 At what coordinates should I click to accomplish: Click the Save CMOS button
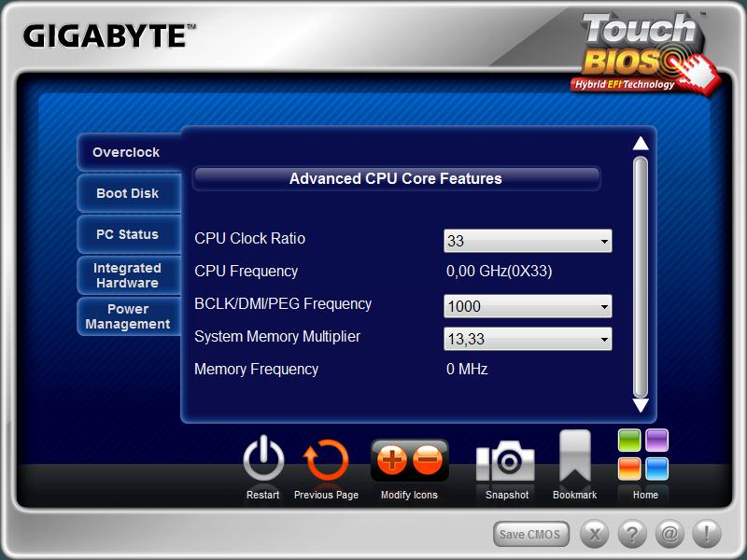tap(530, 534)
